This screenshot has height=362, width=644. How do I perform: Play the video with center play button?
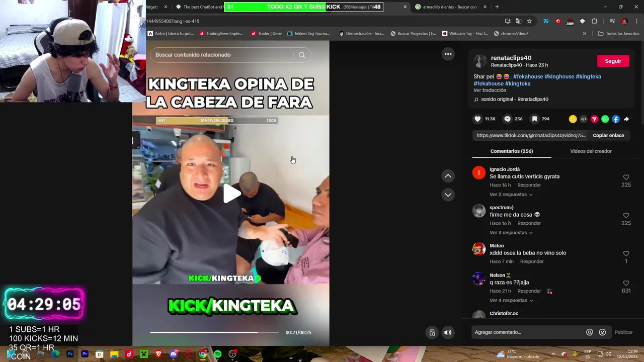(231, 194)
